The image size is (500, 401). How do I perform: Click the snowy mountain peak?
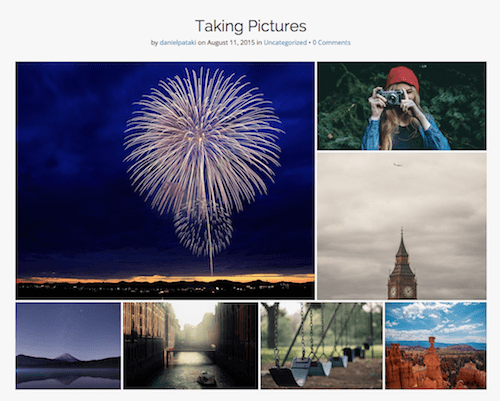[67, 357]
